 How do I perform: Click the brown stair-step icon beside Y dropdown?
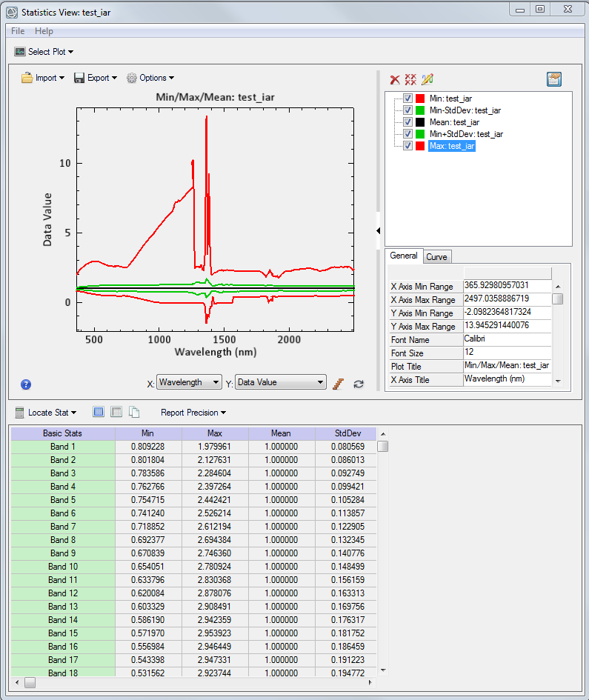(339, 383)
